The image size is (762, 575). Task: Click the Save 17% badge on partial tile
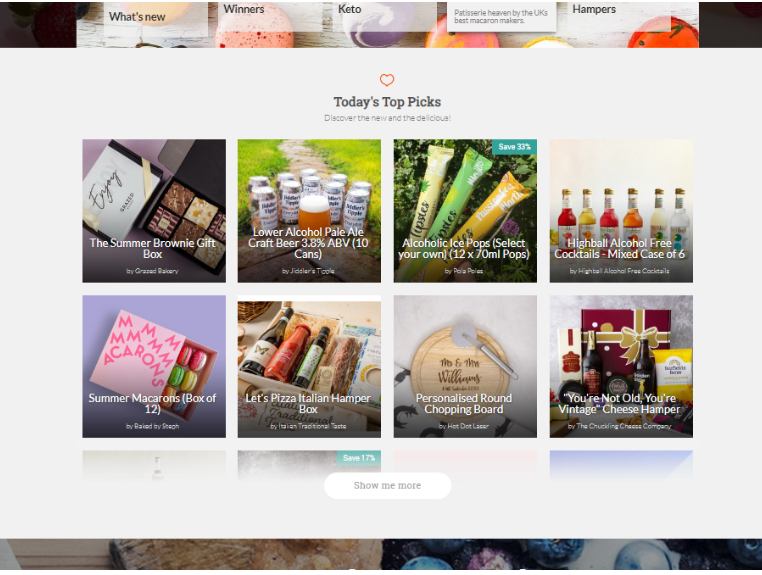coord(359,458)
